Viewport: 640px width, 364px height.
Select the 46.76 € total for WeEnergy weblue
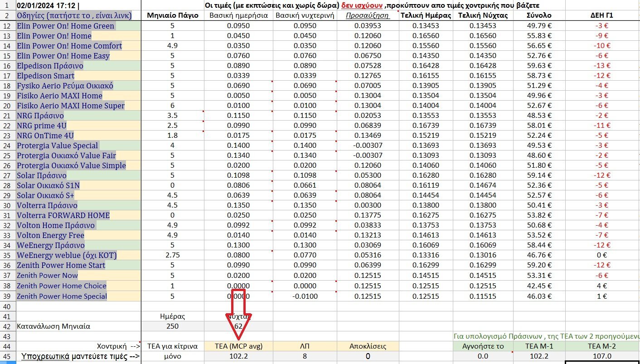pyautogui.click(x=539, y=255)
